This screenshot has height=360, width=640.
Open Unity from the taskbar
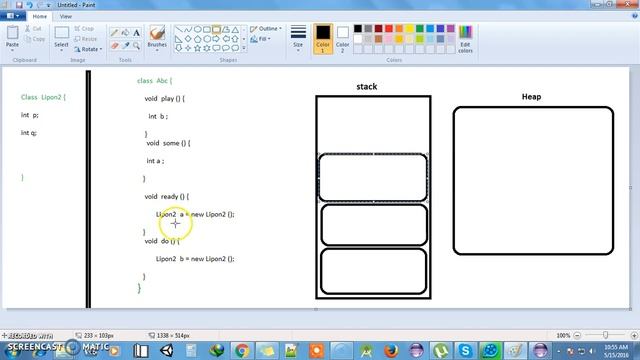[x=167, y=351]
